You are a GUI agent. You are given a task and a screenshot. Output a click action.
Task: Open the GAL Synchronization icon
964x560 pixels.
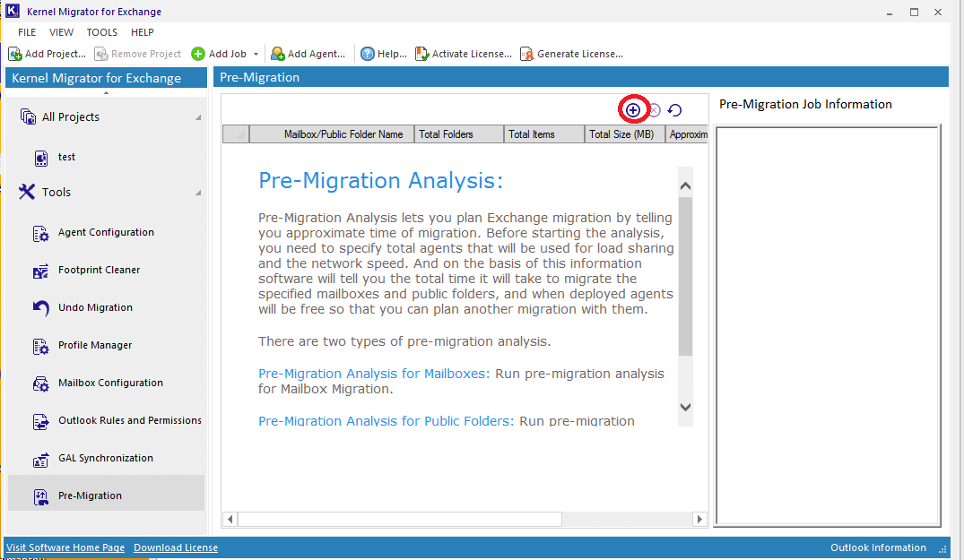[40, 460]
